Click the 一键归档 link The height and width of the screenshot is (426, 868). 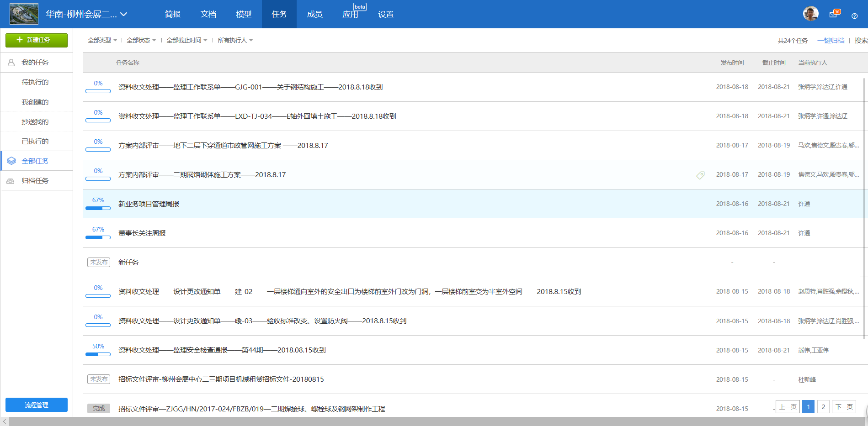point(831,40)
